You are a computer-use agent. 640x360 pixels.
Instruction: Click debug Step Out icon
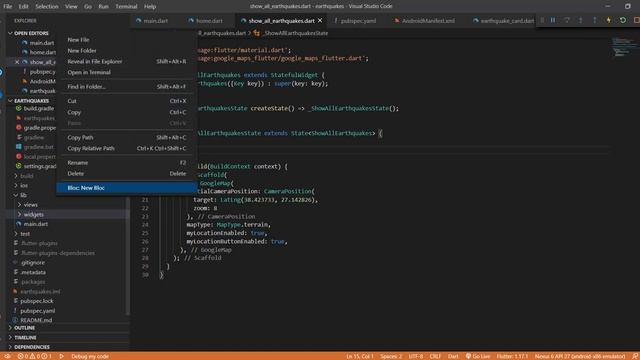594,20
